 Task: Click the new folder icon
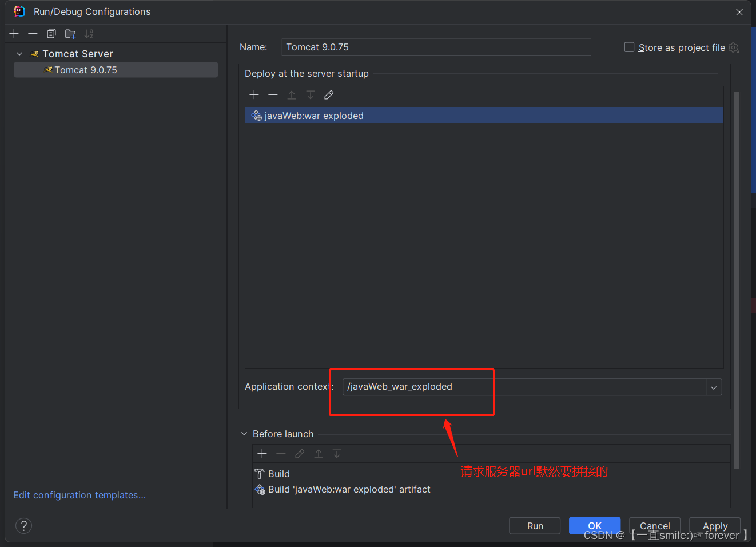[70, 34]
